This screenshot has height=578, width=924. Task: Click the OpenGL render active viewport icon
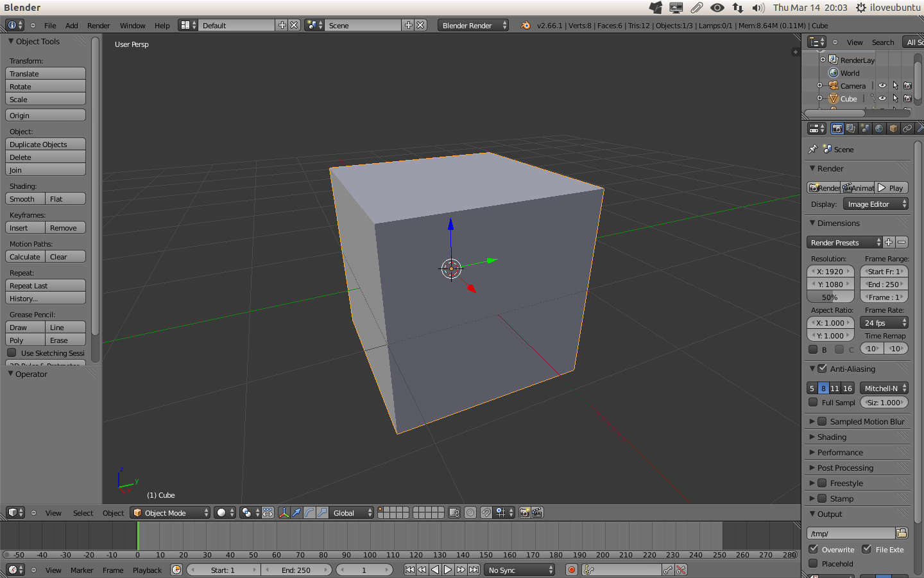pyautogui.click(x=525, y=512)
